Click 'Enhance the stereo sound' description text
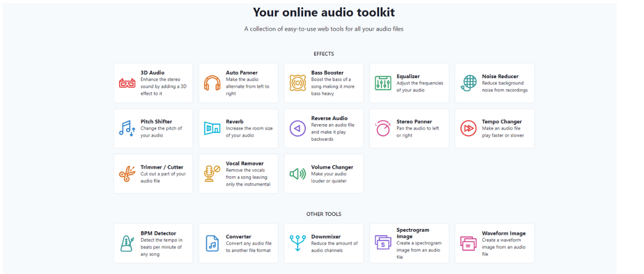 coord(163,87)
